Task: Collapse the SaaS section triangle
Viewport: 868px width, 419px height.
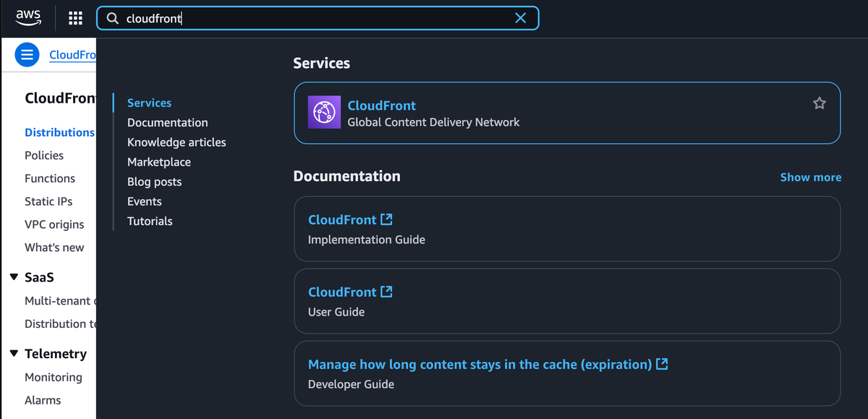Action: pos(14,277)
